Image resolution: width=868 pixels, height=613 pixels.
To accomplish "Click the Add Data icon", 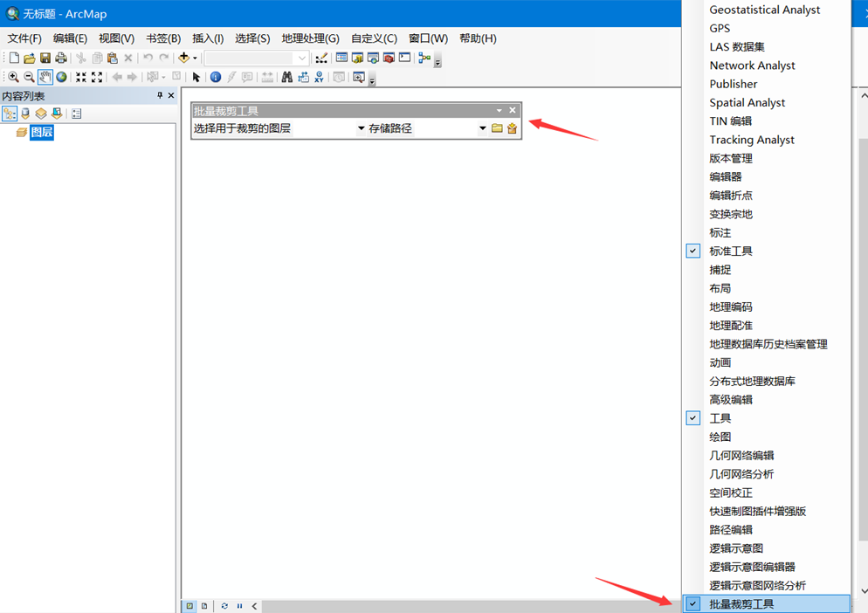I will 183,58.
